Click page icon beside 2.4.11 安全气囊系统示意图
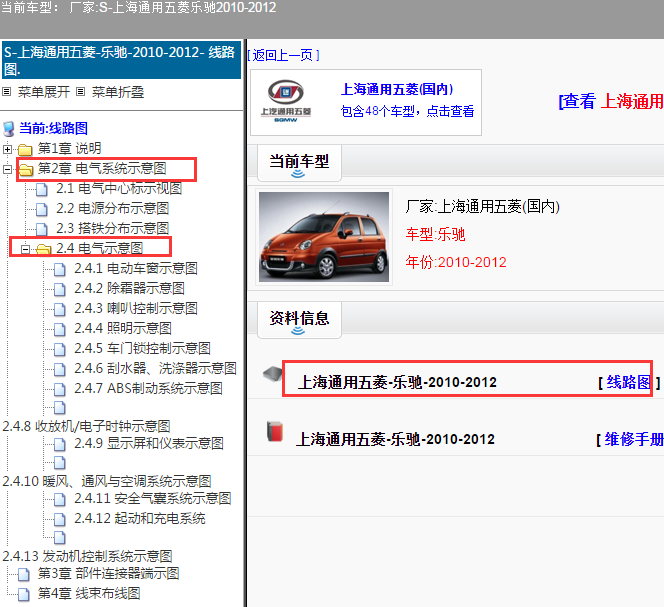Viewport: 664px width, 607px height. [x=60, y=499]
